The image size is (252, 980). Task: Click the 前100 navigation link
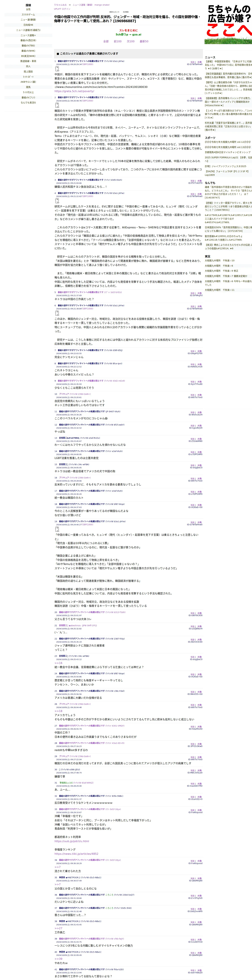click(x=118, y=41)
